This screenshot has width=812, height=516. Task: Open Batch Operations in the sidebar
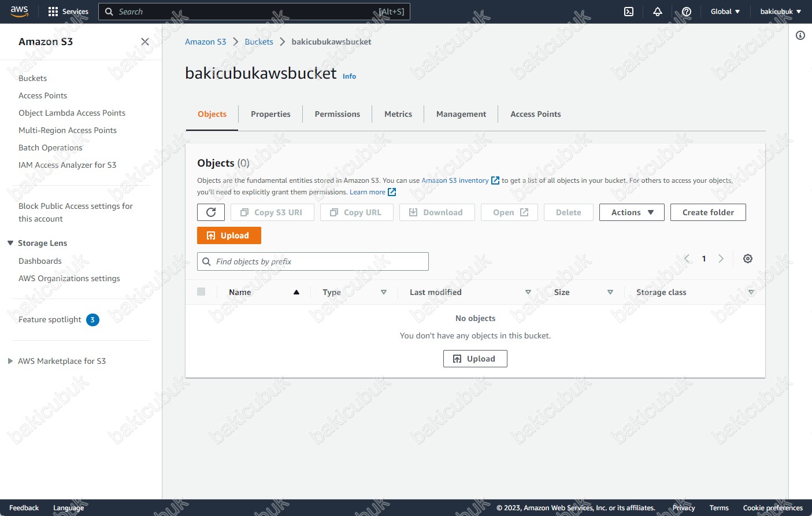click(50, 148)
